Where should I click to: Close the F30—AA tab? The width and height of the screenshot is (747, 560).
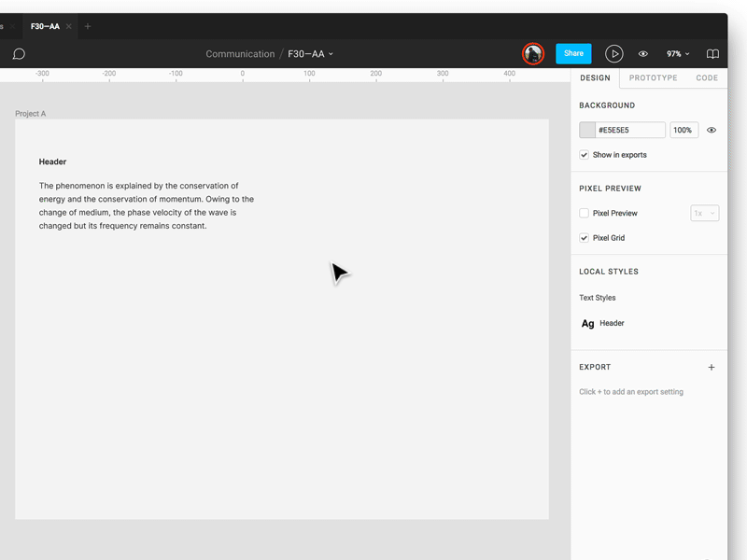click(69, 27)
